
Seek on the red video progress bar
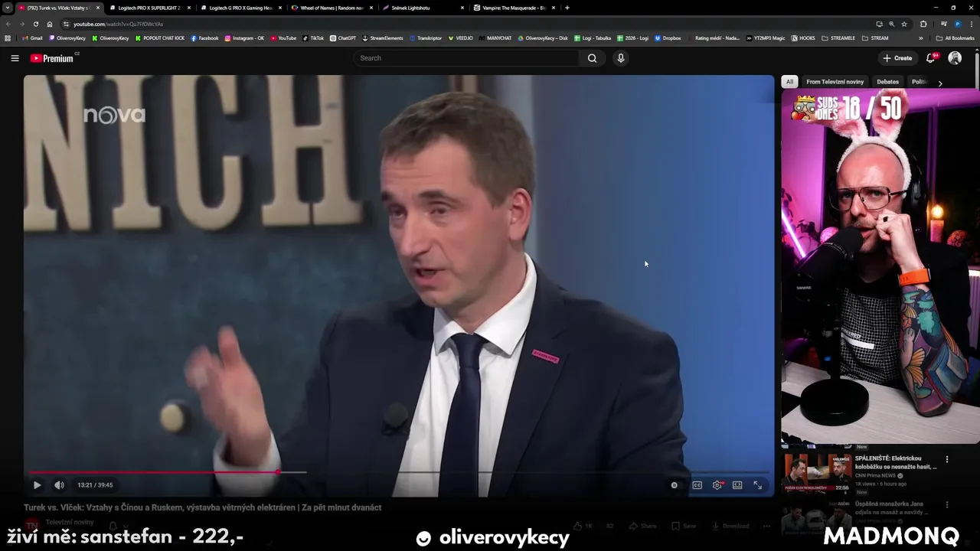[x=398, y=472]
